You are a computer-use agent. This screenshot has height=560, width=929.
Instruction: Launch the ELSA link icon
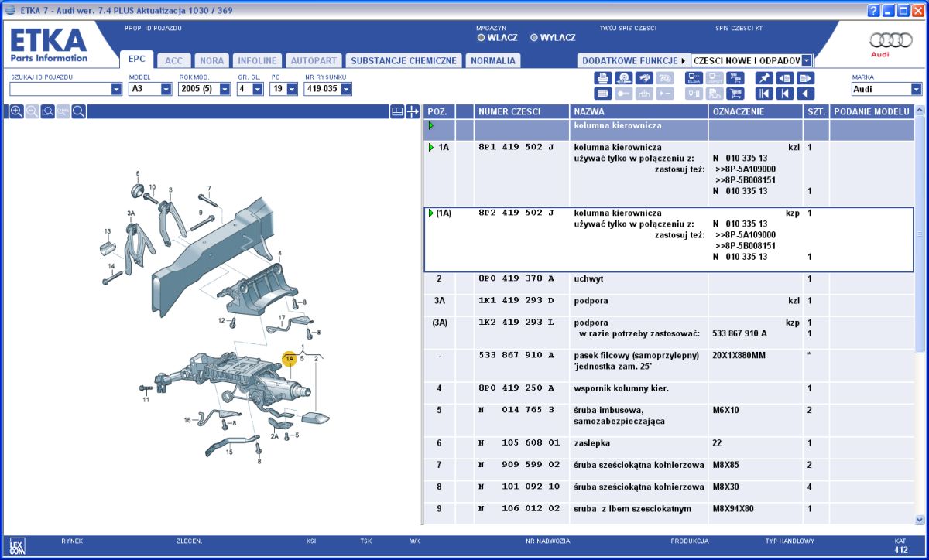(694, 77)
